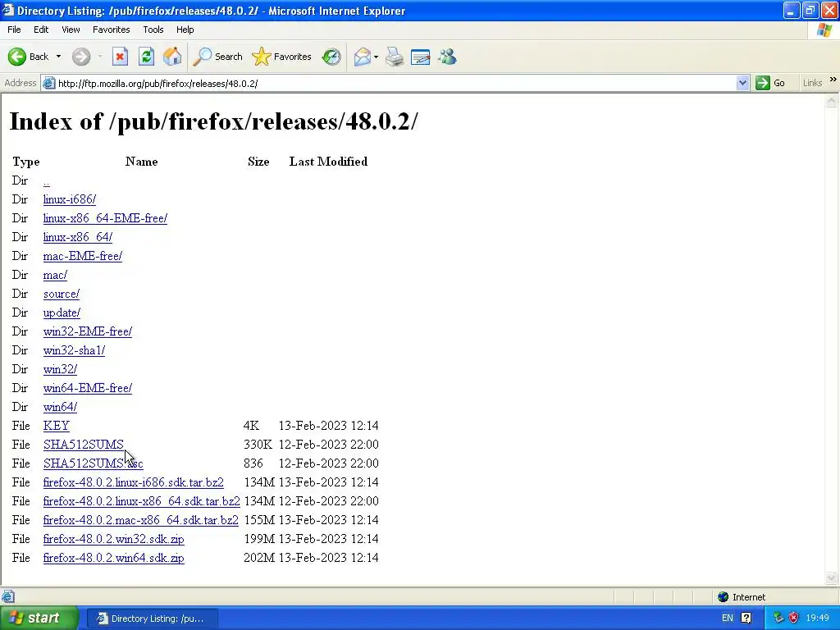
Task: Open the win64/ directory link
Action: coord(60,407)
